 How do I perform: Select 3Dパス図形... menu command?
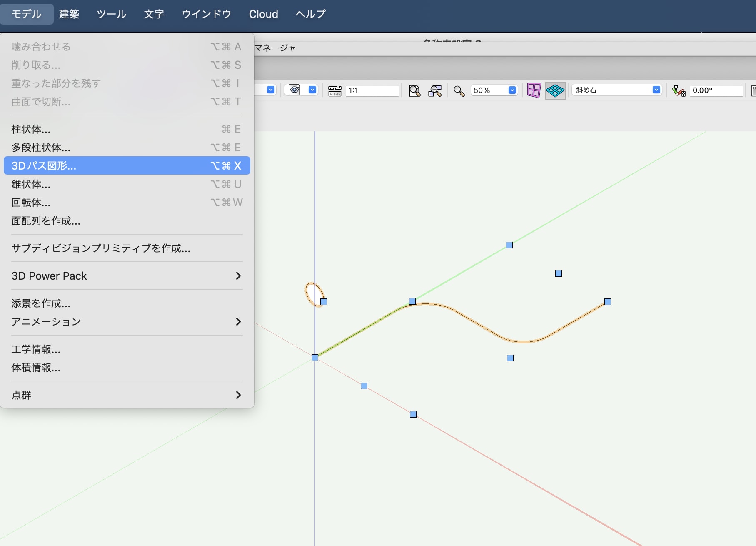pos(127,166)
